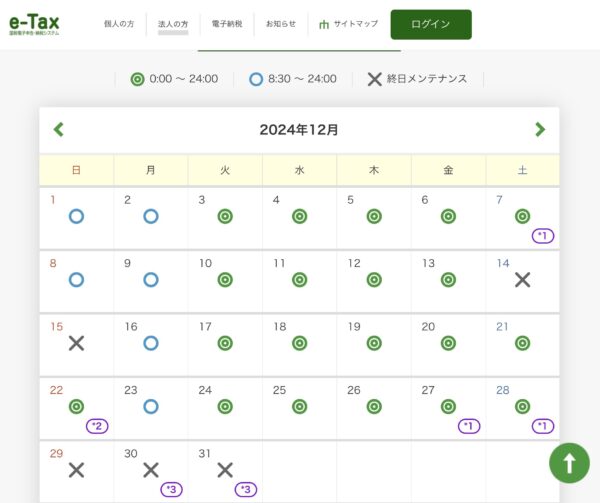The width and height of the screenshot is (600, 503).
Task: Click the *3 note badge on December 31
Action: point(246,489)
